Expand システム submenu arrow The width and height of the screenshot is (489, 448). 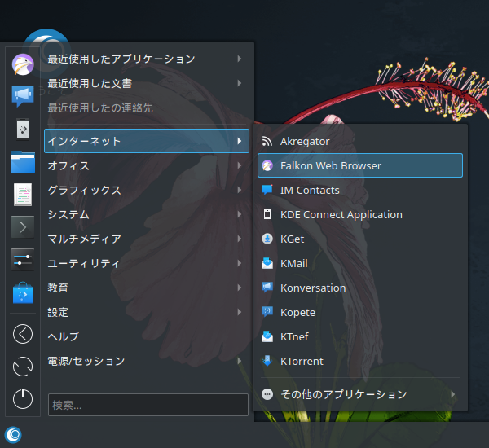[x=239, y=214]
